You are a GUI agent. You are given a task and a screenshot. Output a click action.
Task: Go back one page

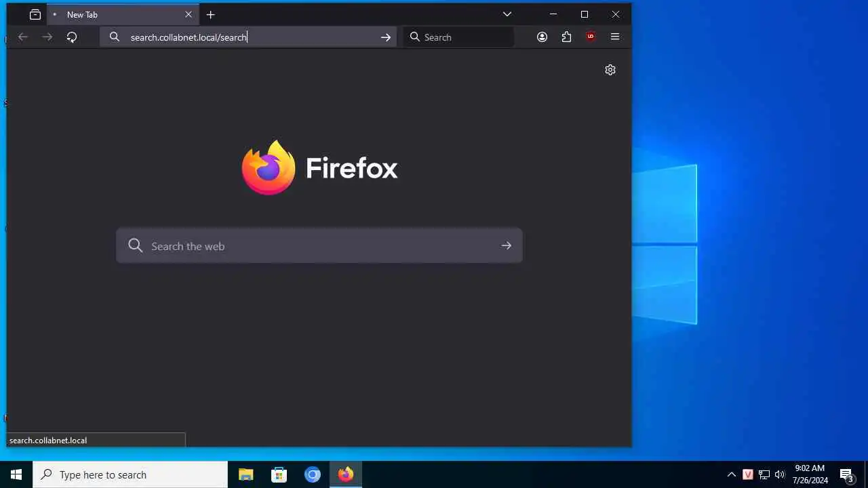tap(23, 37)
